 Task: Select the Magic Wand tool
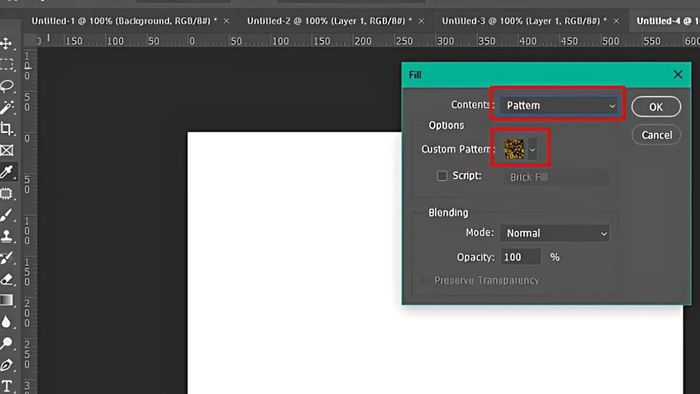click(x=7, y=107)
